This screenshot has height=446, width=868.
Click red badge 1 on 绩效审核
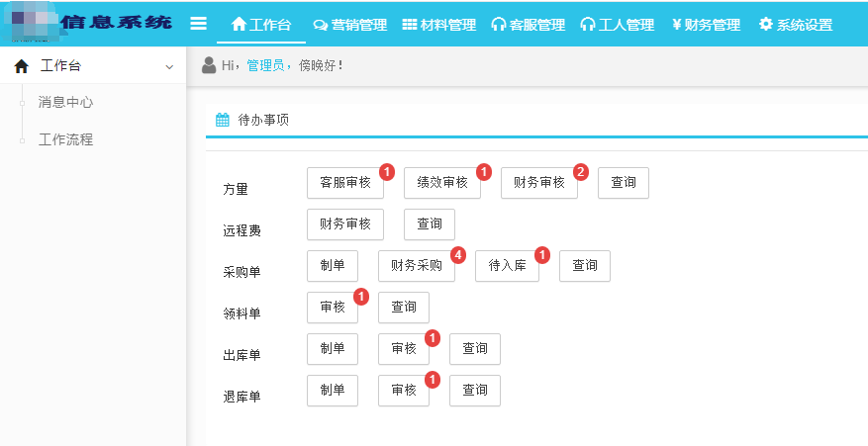(x=484, y=172)
